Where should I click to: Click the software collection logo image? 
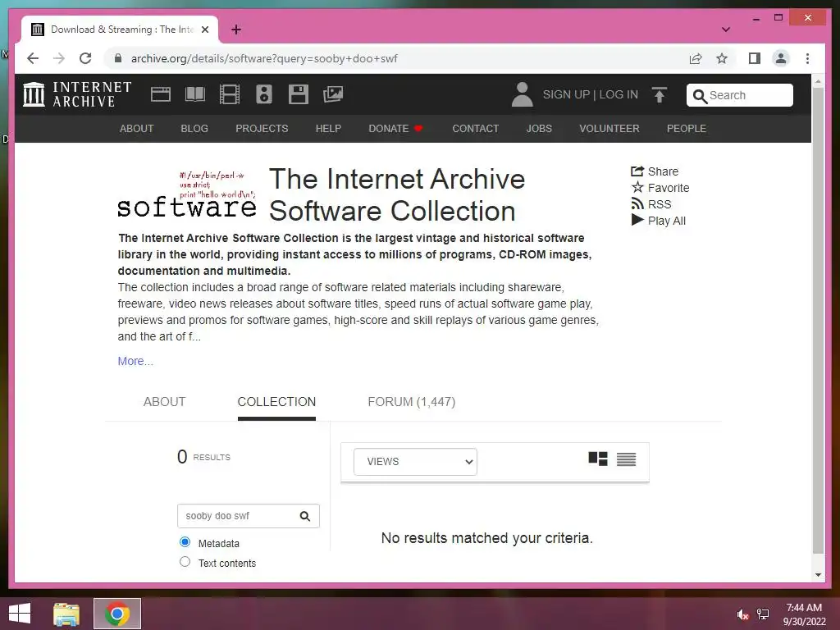pyautogui.click(x=187, y=195)
